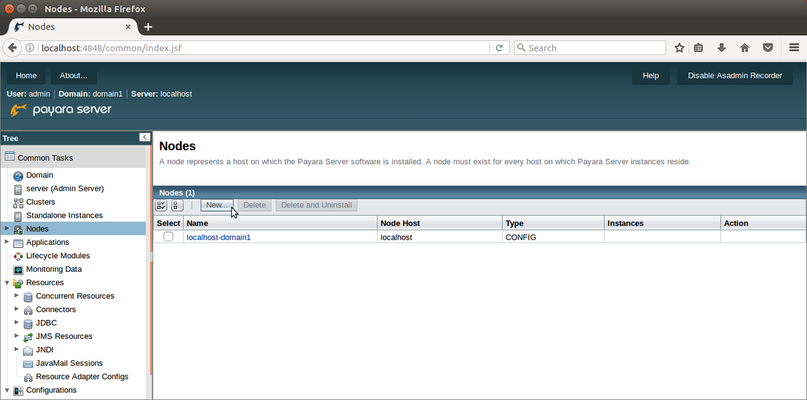Click the Common Tasks icon
This screenshot has height=400, width=807.
tap(10, 157)
